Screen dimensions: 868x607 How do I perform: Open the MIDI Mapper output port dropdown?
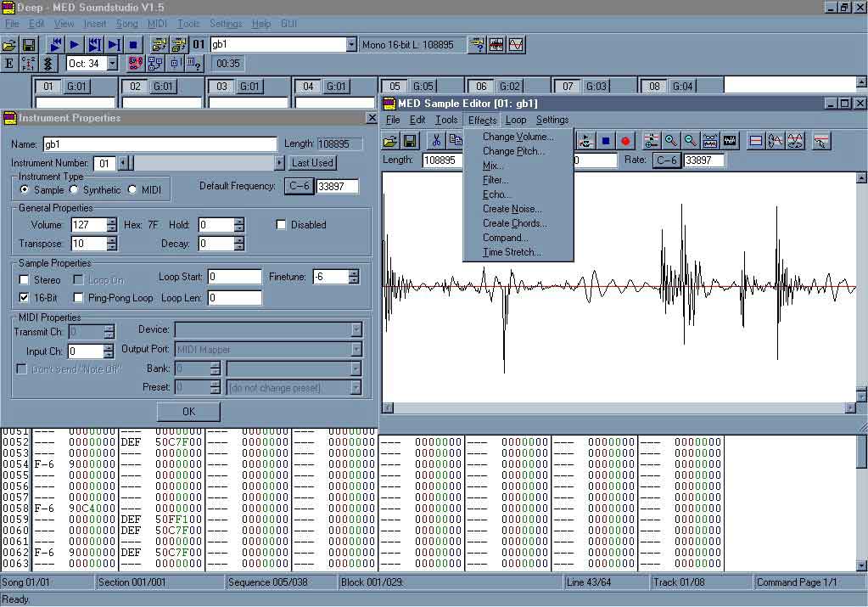(356, 349)
